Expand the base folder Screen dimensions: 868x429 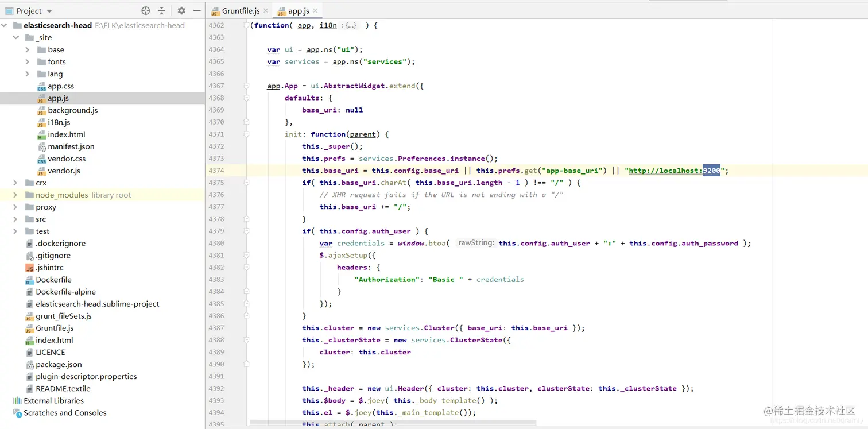point(28,49)
